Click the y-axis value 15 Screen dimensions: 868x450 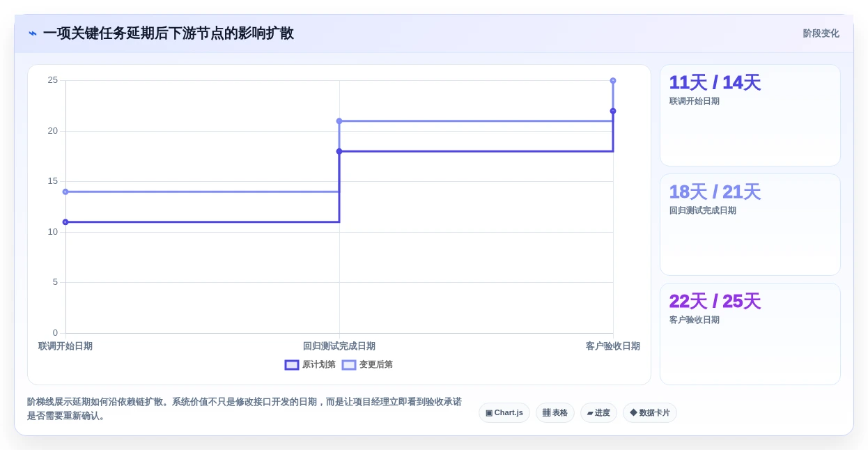point(53,181)
